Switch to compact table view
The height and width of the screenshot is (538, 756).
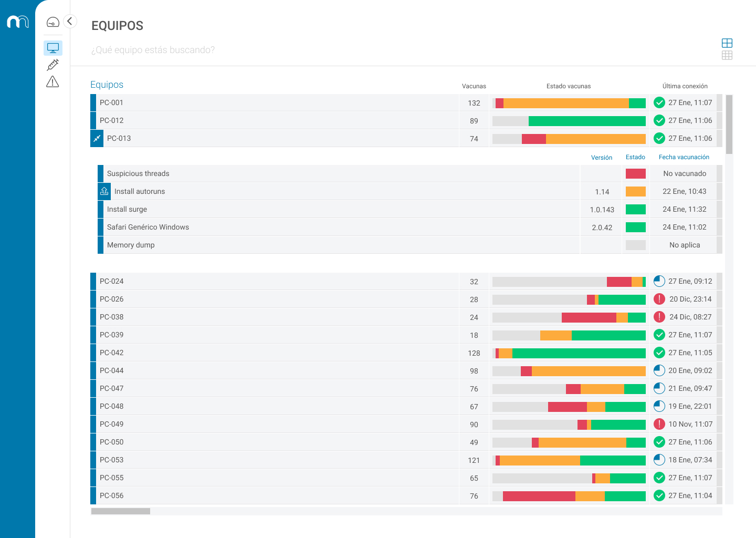727,55
